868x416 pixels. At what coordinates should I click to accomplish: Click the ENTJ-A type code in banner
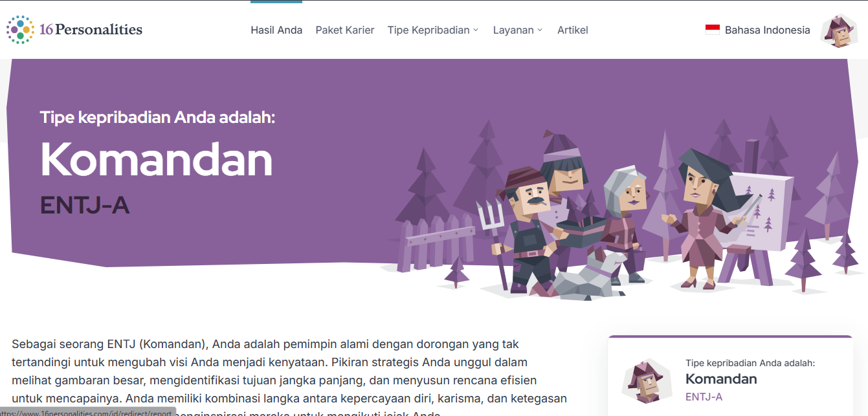[85, 204]
